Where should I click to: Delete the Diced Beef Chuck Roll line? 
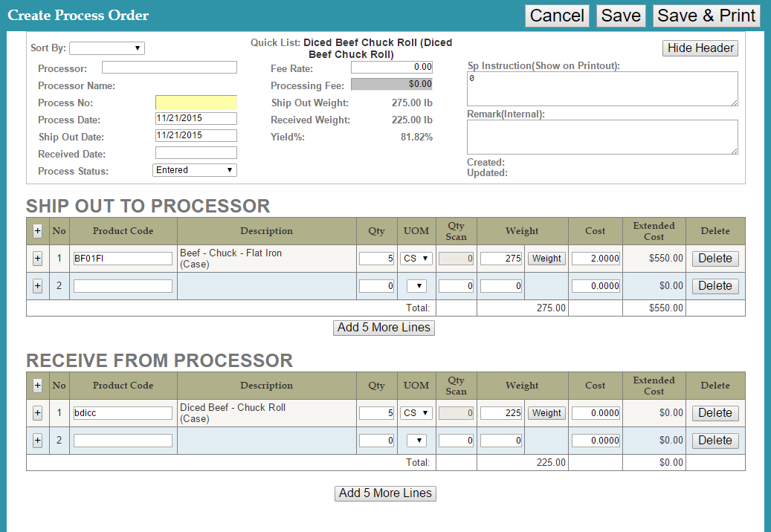[x=715, y=413]
